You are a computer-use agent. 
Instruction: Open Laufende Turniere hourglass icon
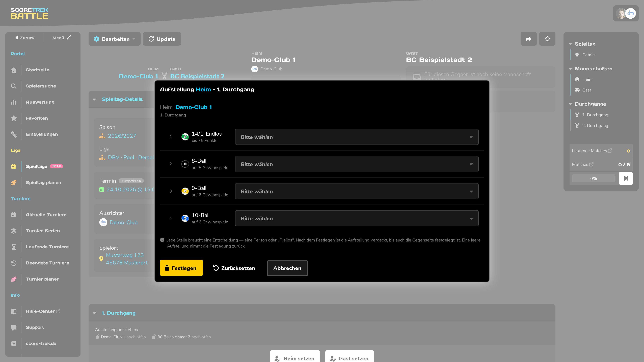tap(14, 247)
